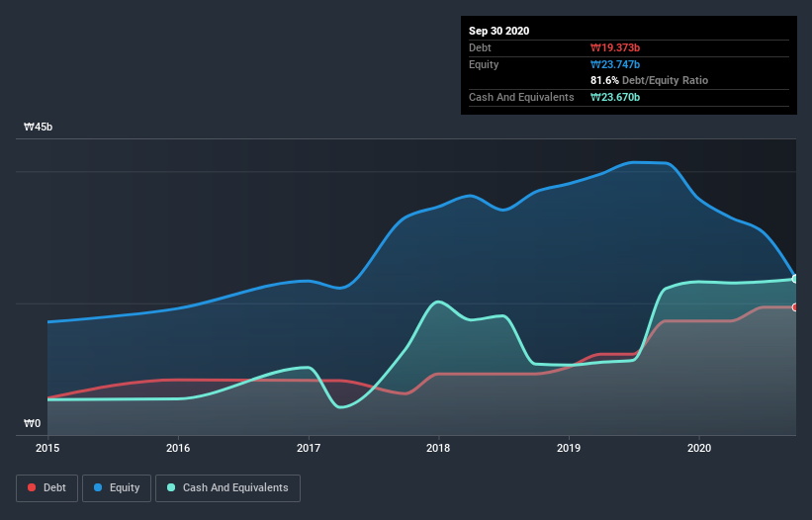Click the ₩45b y-axis label
This screenshot has width=812, height=520.
point(38,127)
